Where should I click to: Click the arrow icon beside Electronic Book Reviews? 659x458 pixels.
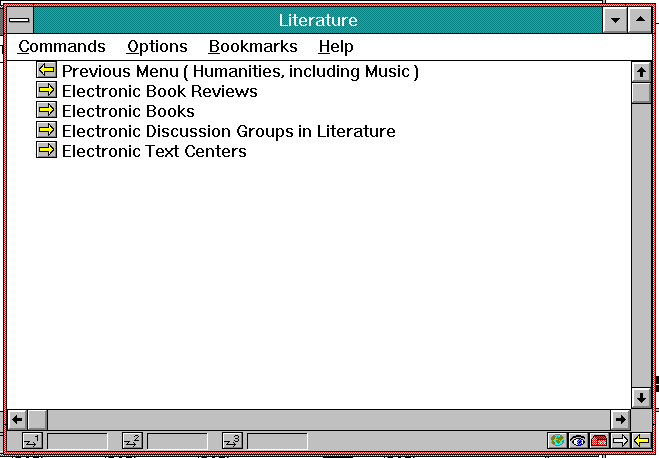pos(46,91)
